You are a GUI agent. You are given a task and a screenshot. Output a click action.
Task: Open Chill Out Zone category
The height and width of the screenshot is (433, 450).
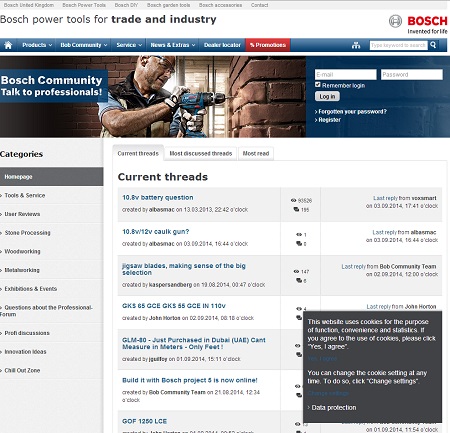(x=22, y=370)
